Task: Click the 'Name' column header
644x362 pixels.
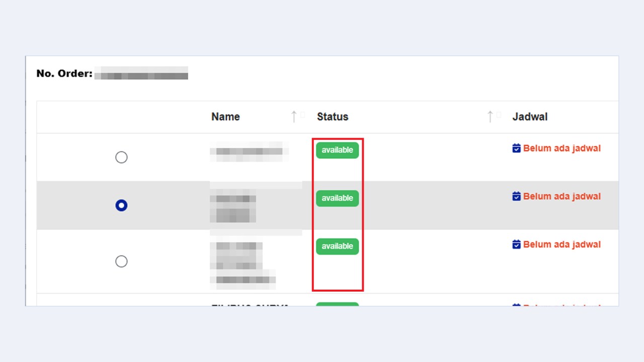Action: point(225,117)
